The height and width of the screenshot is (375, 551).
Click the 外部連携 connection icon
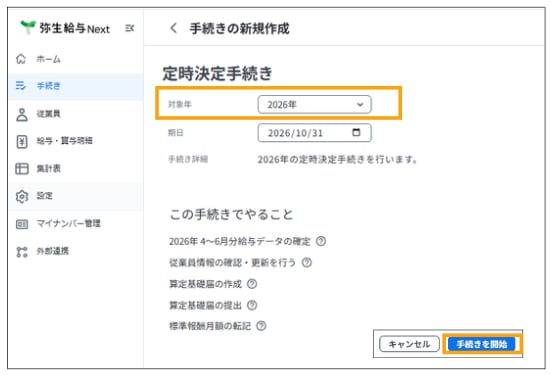22,251
